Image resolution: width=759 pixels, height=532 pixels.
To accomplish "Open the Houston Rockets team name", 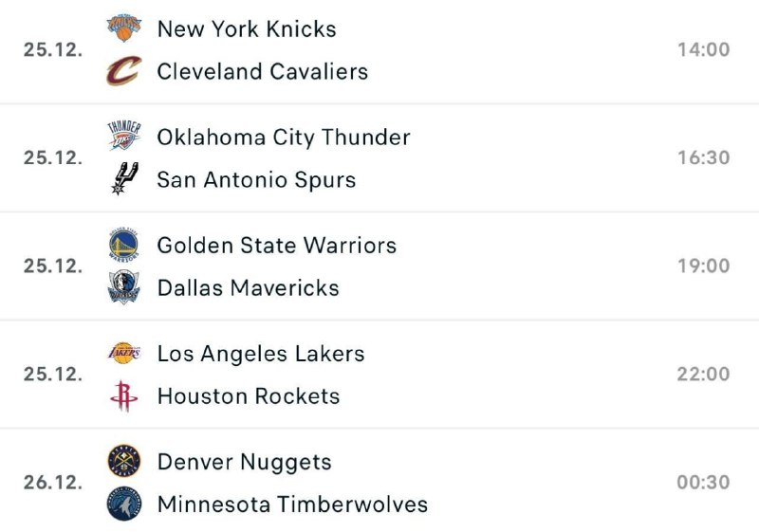I will [249, 395].
